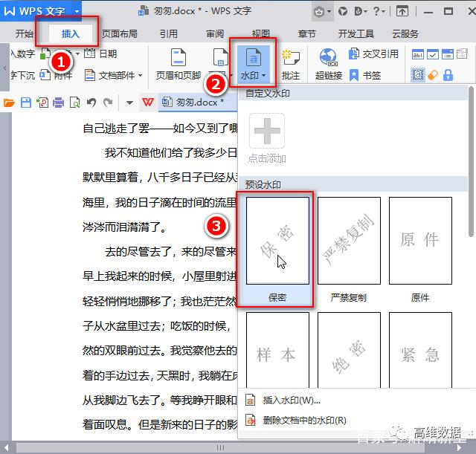Viewport: 476px width, 454px height.
Task: Click 插入水印(W)... menu entry
Action: click(291, 401)
